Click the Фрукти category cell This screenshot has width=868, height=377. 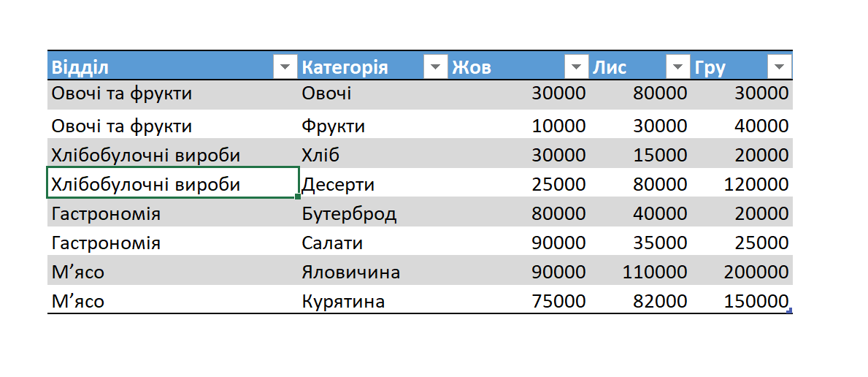click(x=333, y=126)
